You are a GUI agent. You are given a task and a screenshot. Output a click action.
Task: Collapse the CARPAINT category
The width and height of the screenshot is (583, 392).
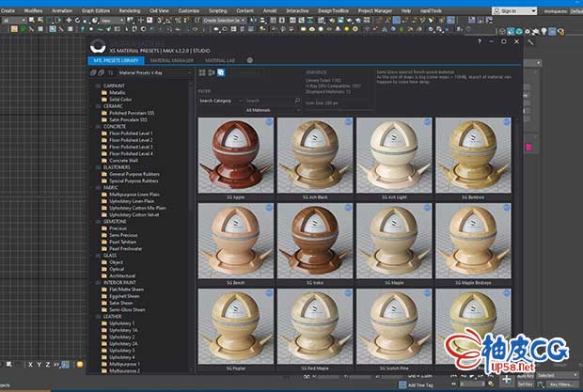[x=92, y=86]
